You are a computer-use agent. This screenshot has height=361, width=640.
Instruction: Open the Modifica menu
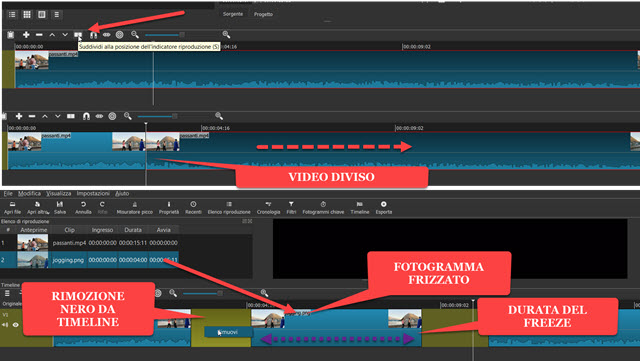click(x=29, y=194)
